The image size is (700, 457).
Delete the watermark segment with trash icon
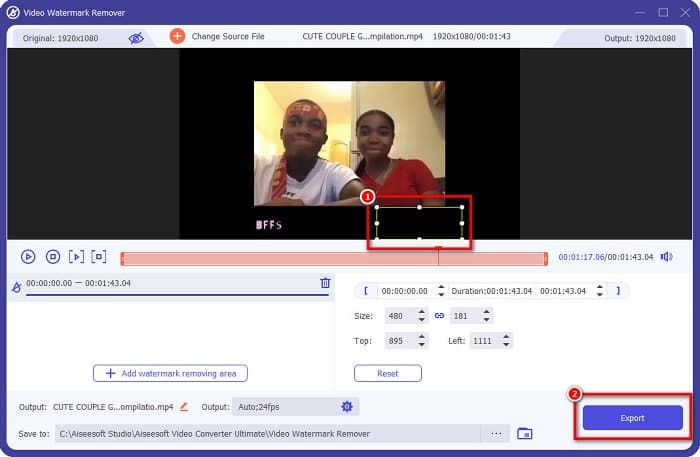(x=325, y=283)
